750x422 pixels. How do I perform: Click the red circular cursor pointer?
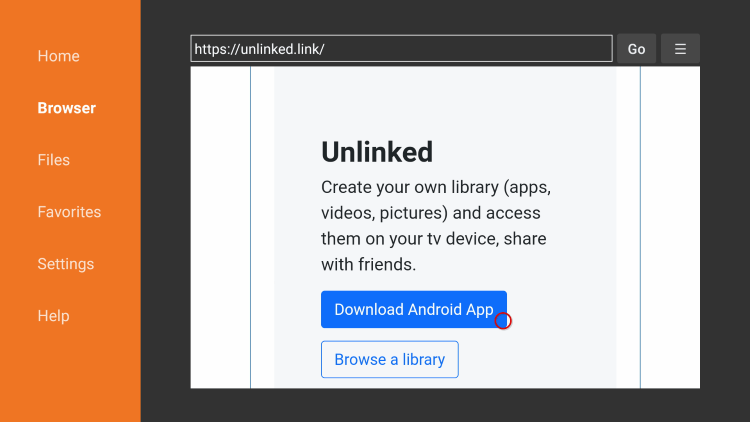point(503,321)
